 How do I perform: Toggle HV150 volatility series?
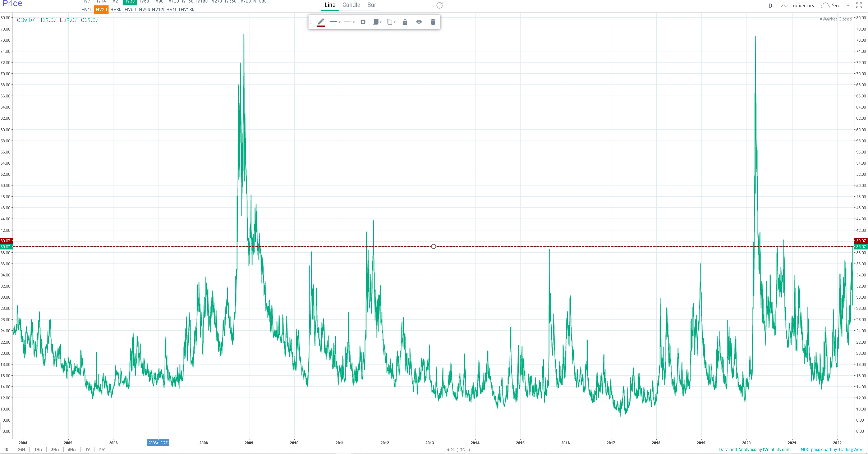click(x=173, y=10)
